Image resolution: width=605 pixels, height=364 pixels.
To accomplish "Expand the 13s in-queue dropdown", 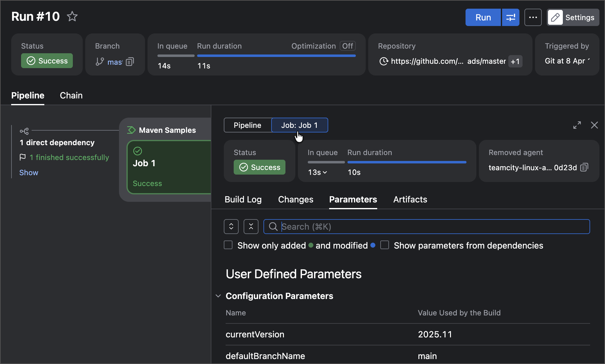I will coord(318,172).
